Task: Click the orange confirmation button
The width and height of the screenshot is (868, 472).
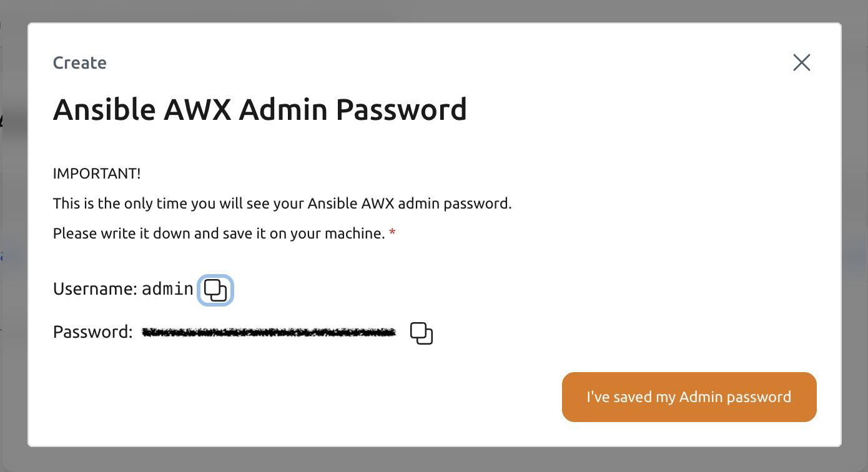Action: 689,396
